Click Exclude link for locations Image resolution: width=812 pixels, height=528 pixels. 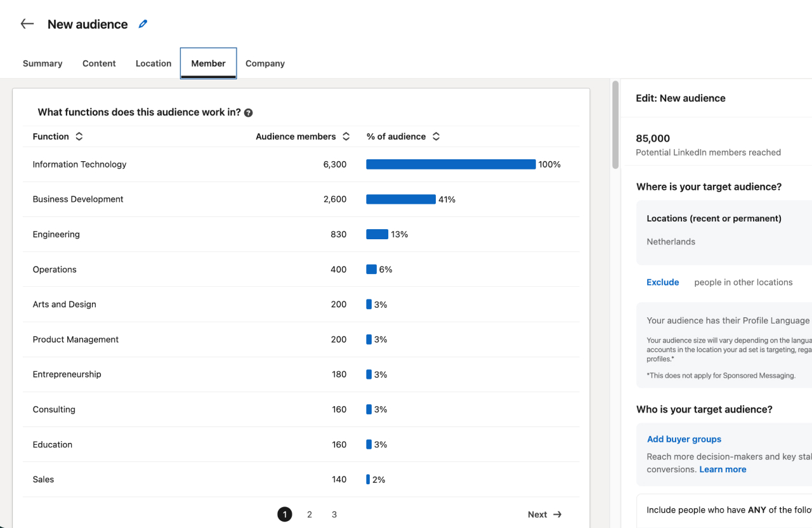coord(663,282)
